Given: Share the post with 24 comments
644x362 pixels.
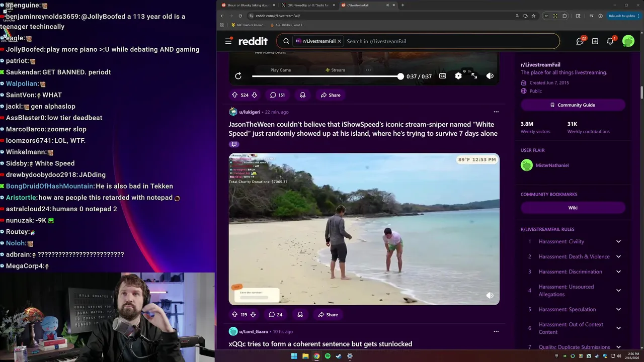Looking at the screenshot, I should (x=328, y=315).
